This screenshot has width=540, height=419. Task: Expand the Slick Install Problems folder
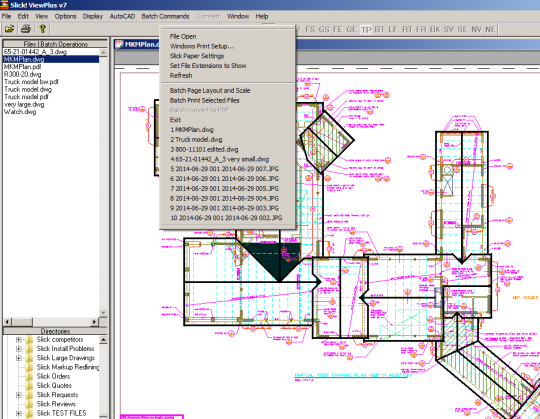pos(19,349)
